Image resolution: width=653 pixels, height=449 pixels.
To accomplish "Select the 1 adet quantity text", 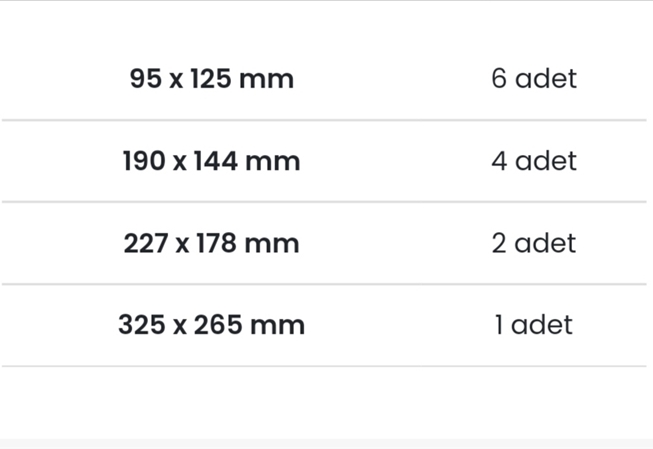I will point(534,324).
